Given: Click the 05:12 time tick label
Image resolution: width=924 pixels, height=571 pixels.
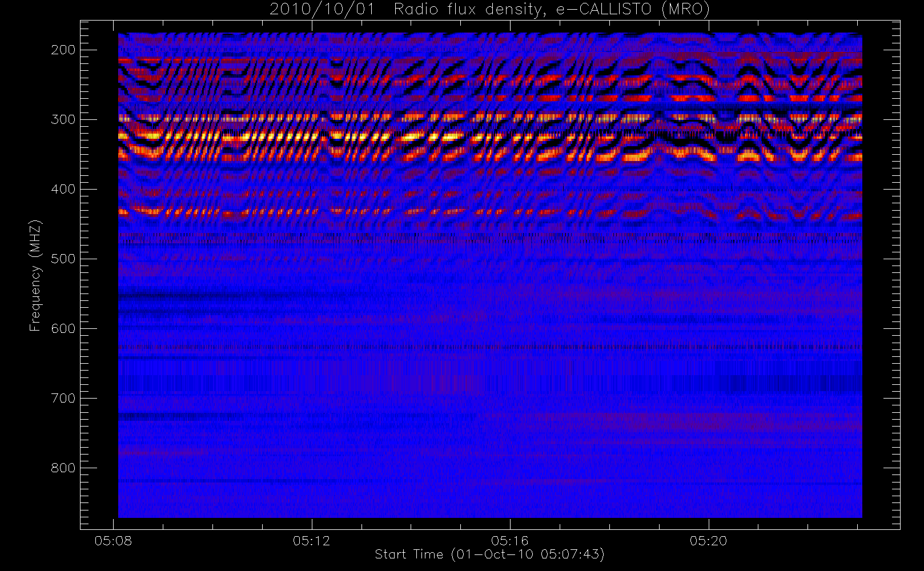Looking at the screenshot, I should pos(312,541).
